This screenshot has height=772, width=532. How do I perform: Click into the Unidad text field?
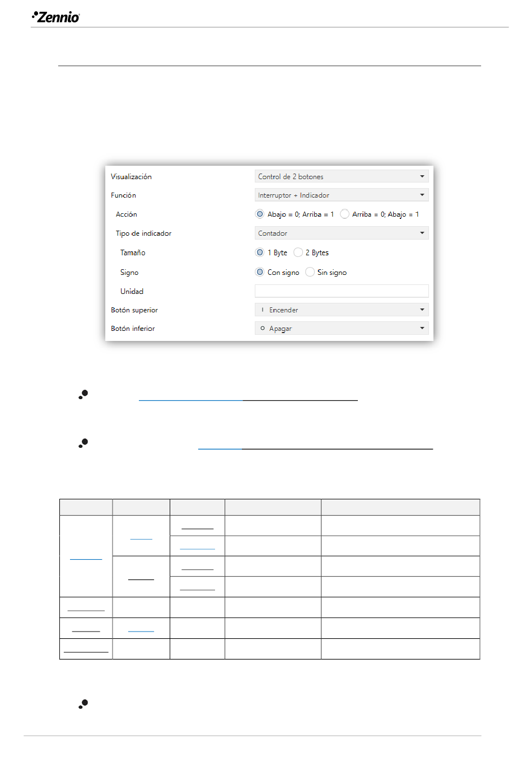pos(341,291)
